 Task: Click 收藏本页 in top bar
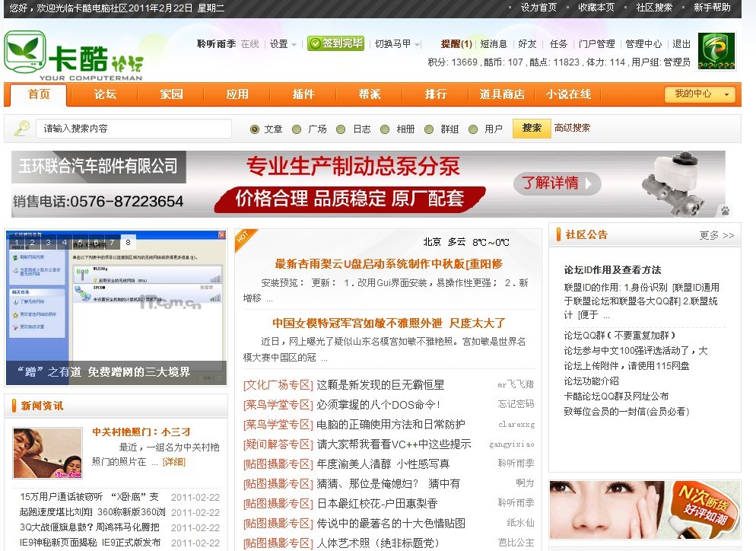[596, 8]
